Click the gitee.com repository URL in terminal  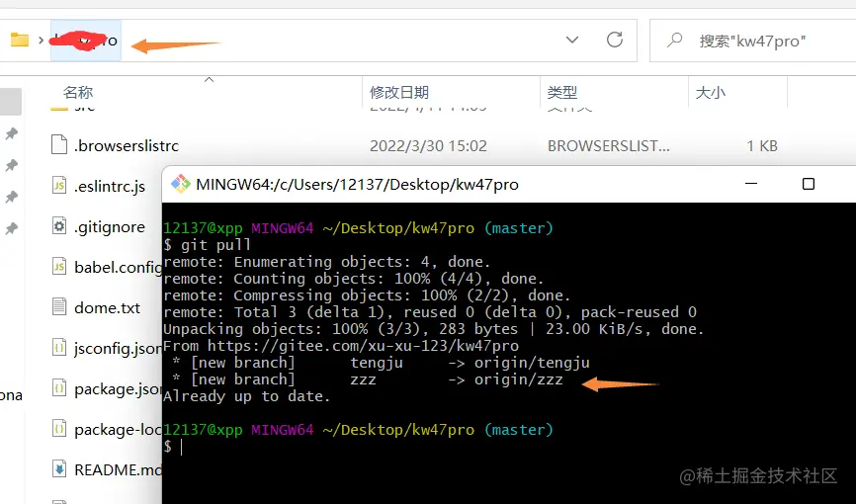[363, 346]
